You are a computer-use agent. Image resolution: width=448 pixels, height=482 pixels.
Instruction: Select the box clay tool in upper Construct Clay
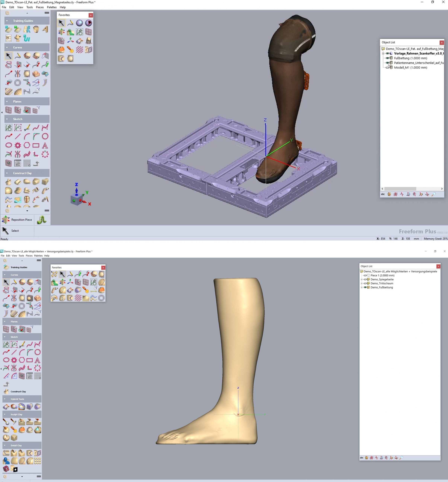point(45,182)
